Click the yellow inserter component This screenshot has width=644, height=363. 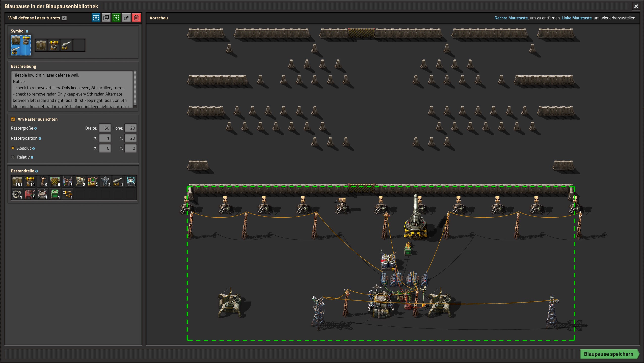(68, 194)
